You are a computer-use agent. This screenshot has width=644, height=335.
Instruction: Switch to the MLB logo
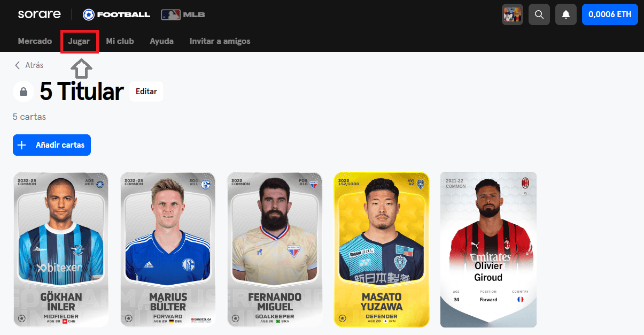click(182, 14)
